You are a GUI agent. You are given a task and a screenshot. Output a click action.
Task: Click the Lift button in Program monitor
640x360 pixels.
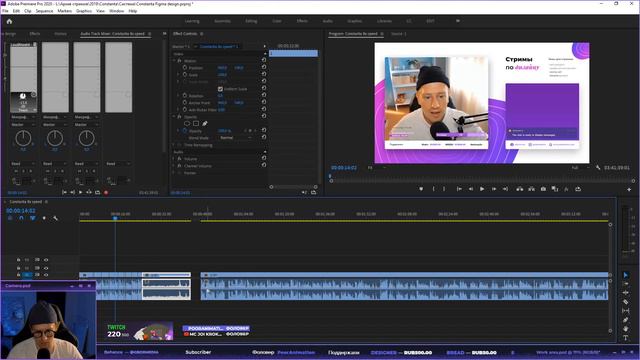pos(520,189)
